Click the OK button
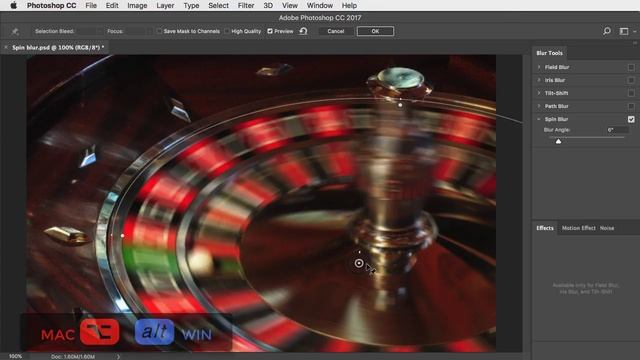 pyautogui.click(x=375, y=31)
